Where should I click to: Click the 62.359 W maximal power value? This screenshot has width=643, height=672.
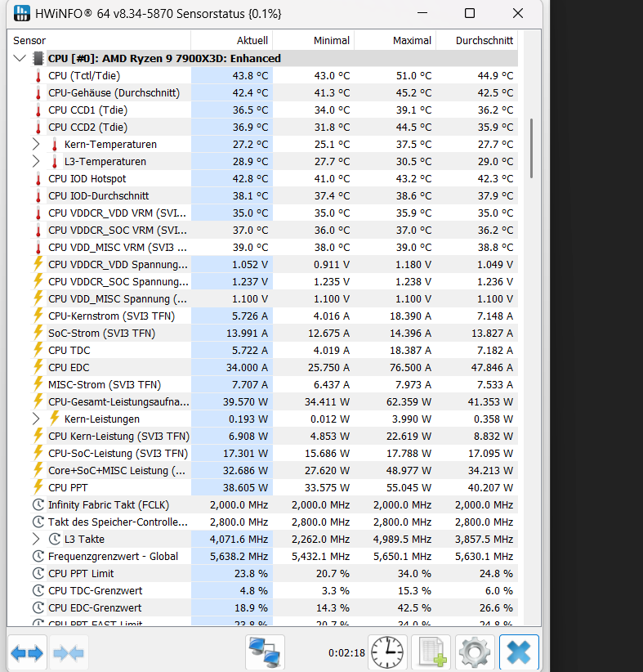[409, 401]
